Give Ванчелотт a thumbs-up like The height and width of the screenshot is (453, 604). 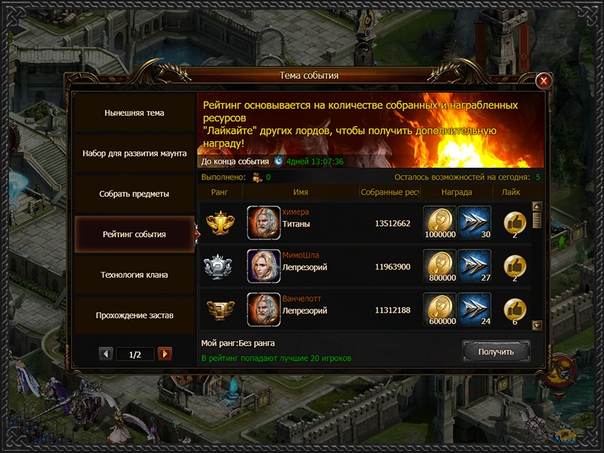(515, 310)
